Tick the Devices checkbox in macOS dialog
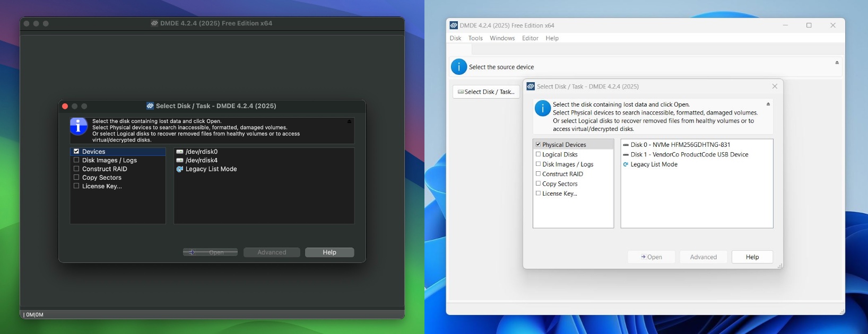Screen dimensions: 868x334 tap(76, 151)
